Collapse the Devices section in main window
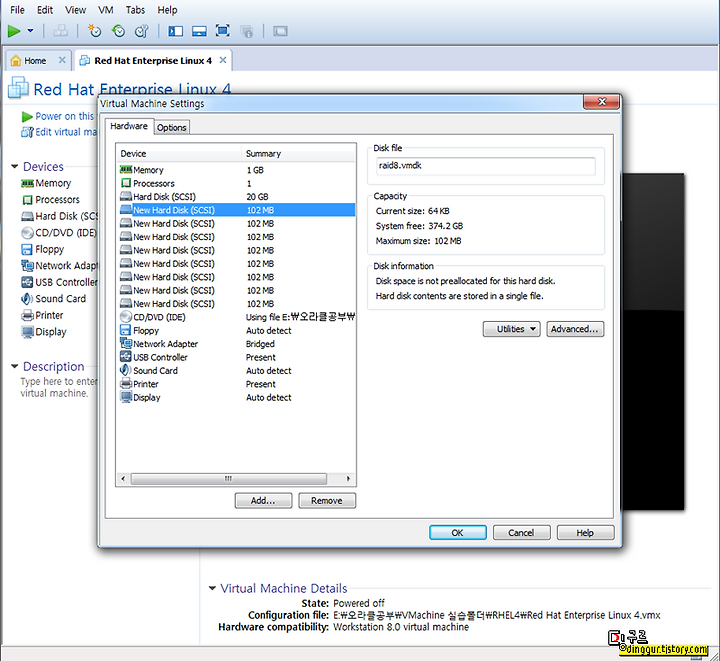This screenshot has height=661, width=720. 15,166
